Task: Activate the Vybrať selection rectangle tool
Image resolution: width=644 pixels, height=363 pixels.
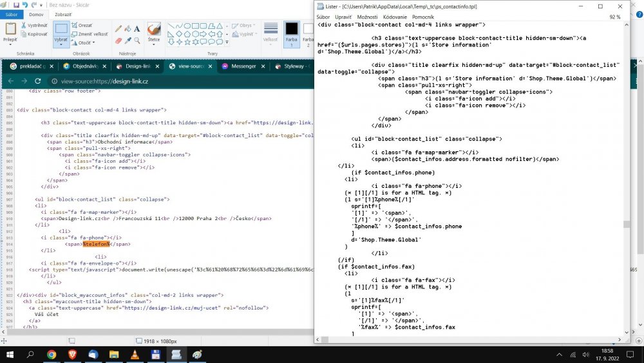Action: 61,29
